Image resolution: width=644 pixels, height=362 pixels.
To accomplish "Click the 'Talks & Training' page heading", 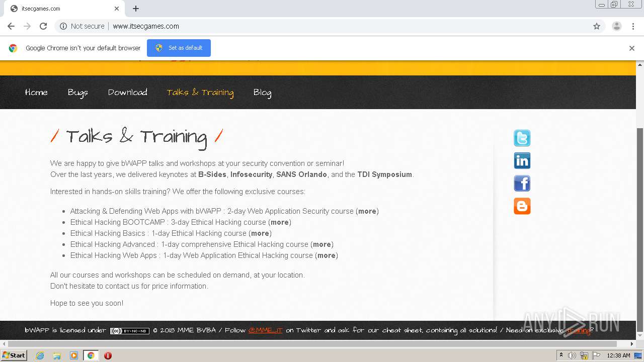I will point(137,137).
